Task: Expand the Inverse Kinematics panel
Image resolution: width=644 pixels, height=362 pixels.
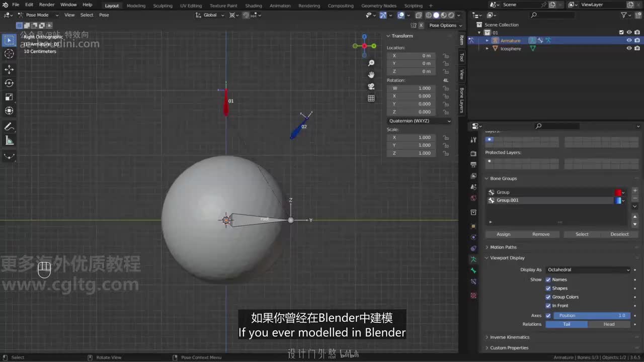Action: coord(510,337)
